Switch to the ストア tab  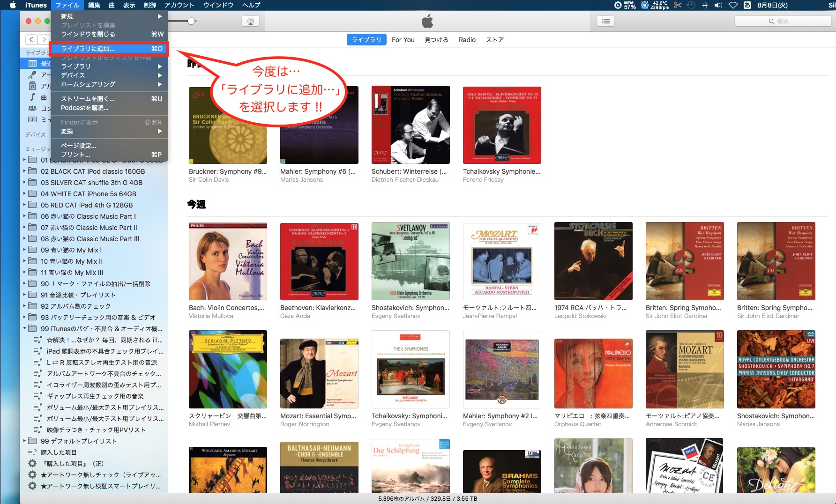coord(495,40)
